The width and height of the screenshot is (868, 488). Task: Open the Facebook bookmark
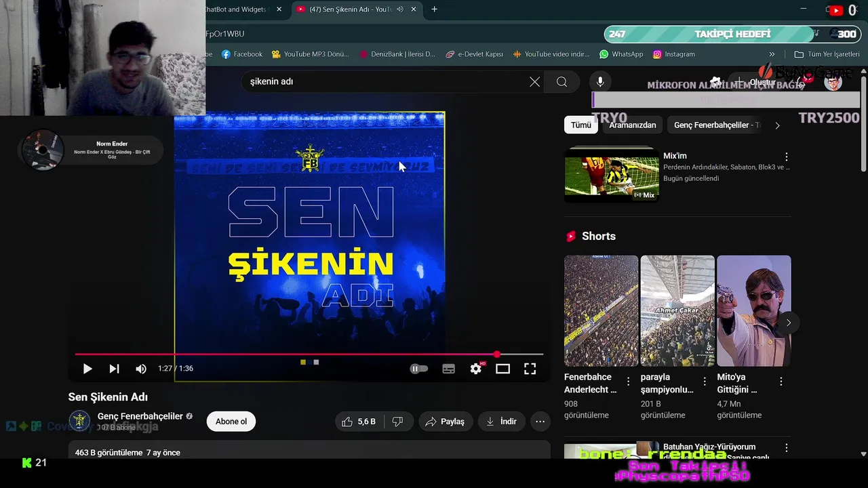pos(242,54)
